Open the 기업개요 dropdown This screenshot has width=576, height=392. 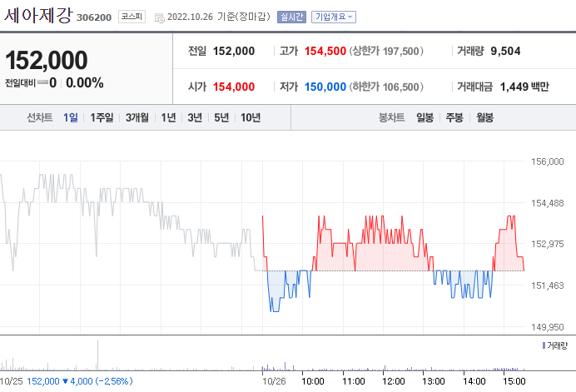[x=334, y=17]
